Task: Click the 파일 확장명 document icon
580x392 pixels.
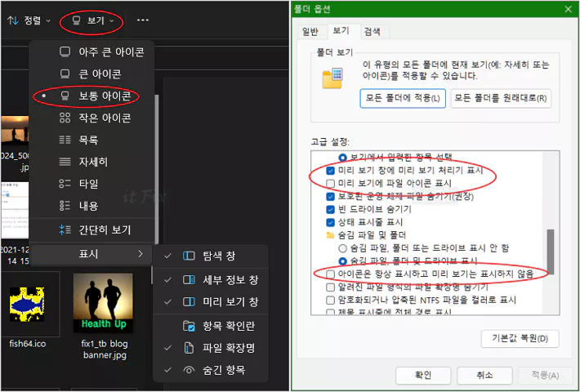Action: (x=189, y=348)
